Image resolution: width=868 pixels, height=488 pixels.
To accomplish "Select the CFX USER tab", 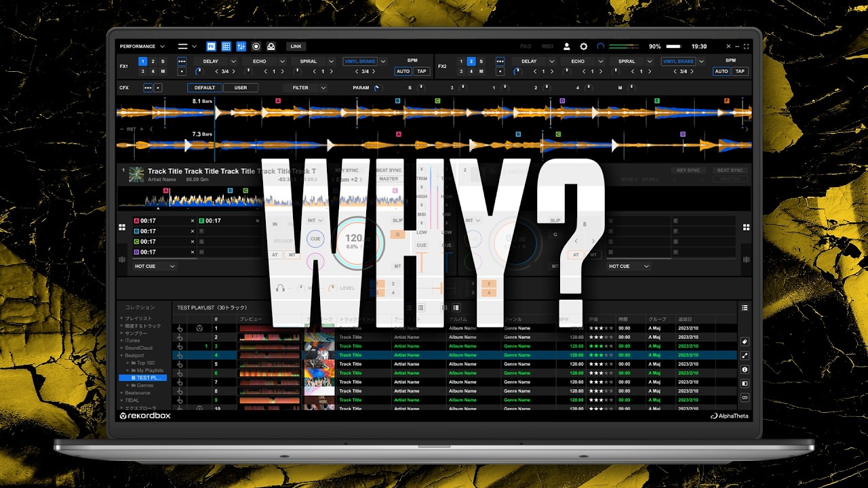I will [x=241, y=87].
